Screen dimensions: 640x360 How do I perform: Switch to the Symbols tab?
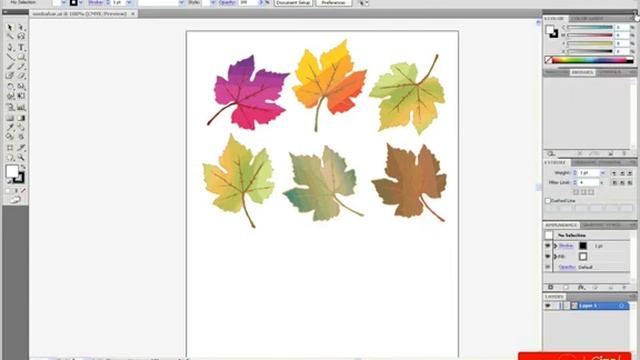coord(609,72)
